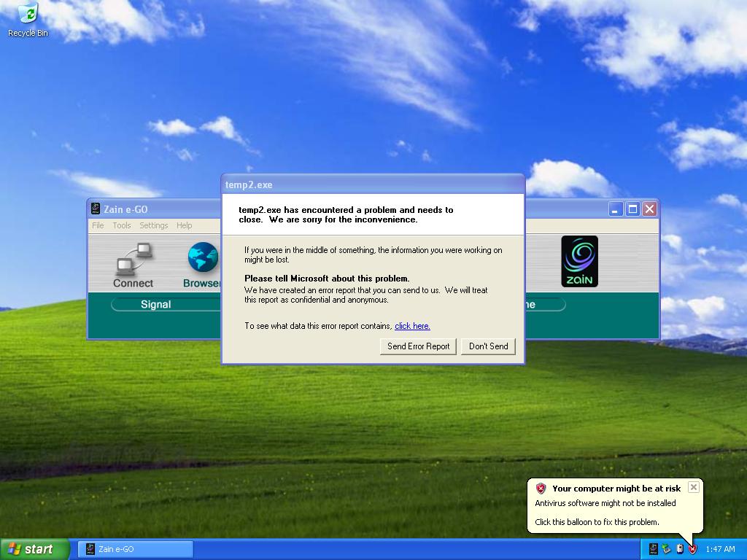Screen dimensions: 747x560
Task: Open the red Security Center shield tray icon
Action: (x=693, y=549)
